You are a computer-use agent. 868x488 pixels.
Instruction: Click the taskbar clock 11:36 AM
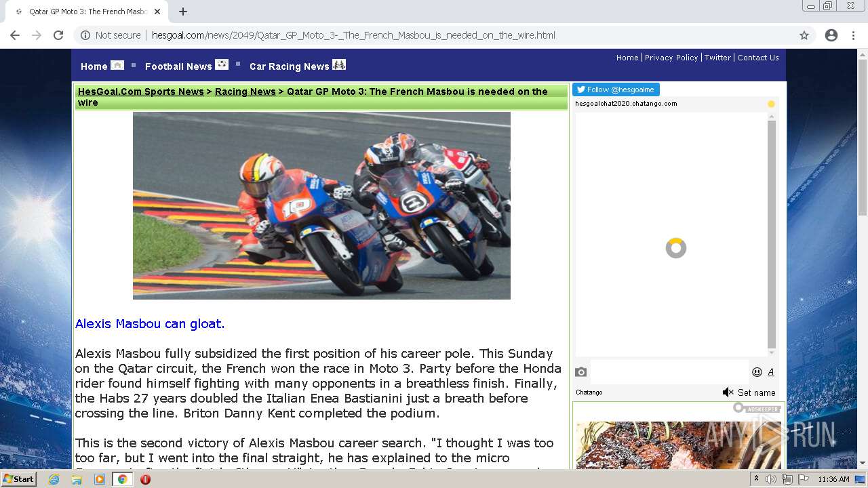point(833,479)
